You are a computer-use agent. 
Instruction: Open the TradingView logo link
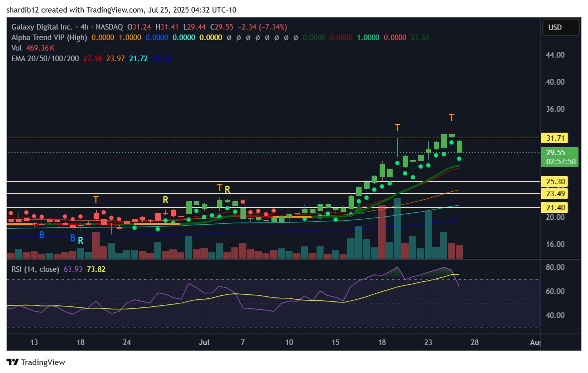[x=36, y=362]
